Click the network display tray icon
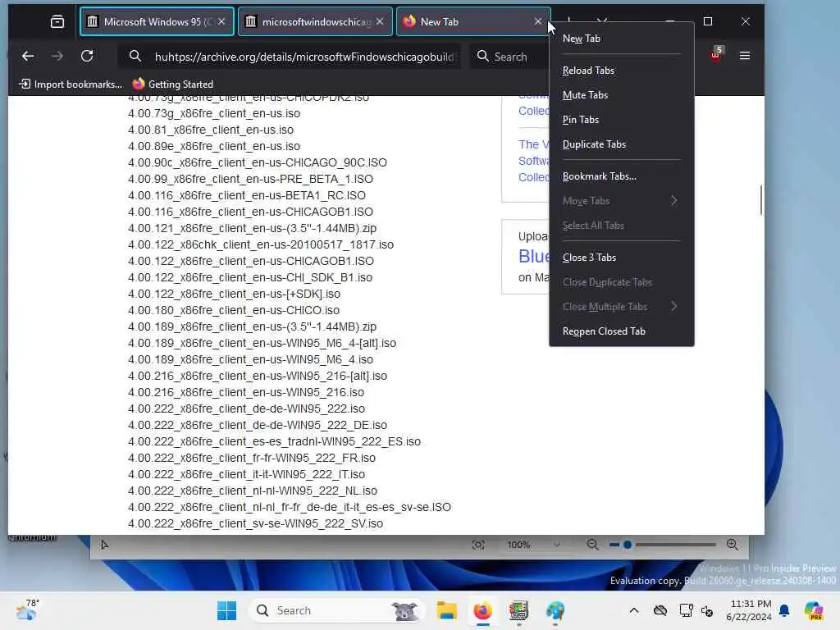840x630 pixels. pyautogui.click(x=686, y=610)
